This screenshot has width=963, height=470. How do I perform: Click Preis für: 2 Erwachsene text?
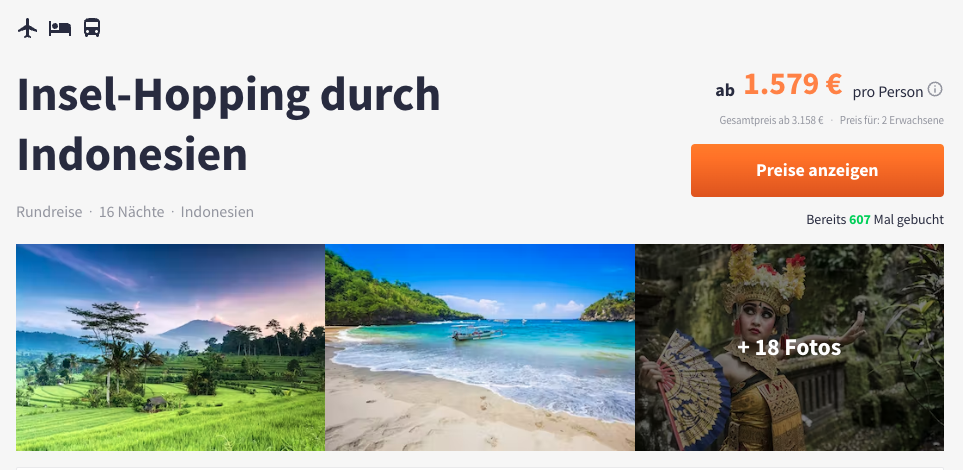pyautogui.click(x=892, y=120)
